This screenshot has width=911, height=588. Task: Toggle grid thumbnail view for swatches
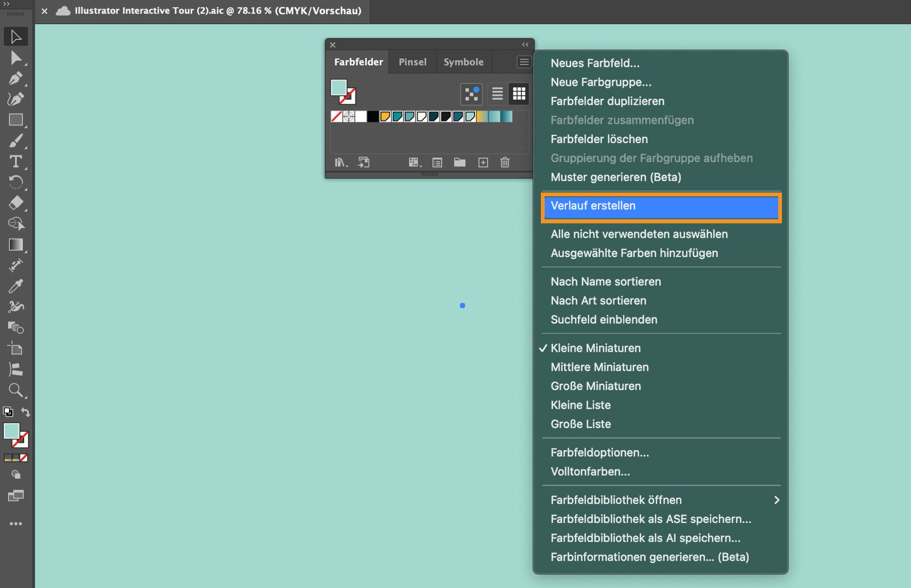(519, 93)
